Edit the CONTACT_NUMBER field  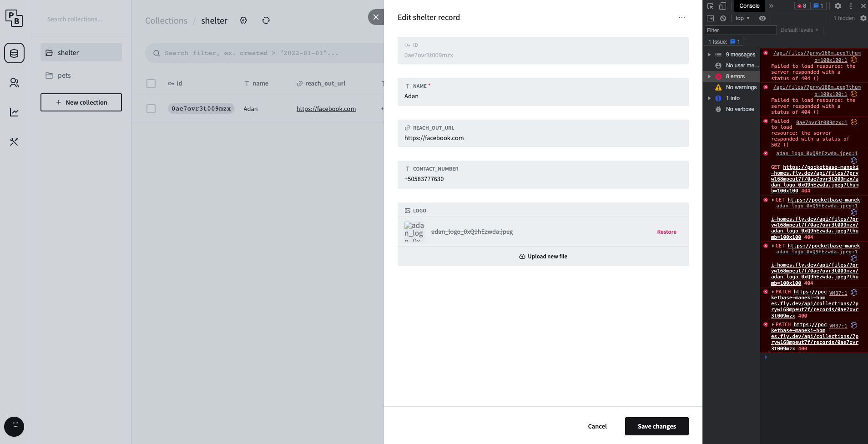(543, 175)
